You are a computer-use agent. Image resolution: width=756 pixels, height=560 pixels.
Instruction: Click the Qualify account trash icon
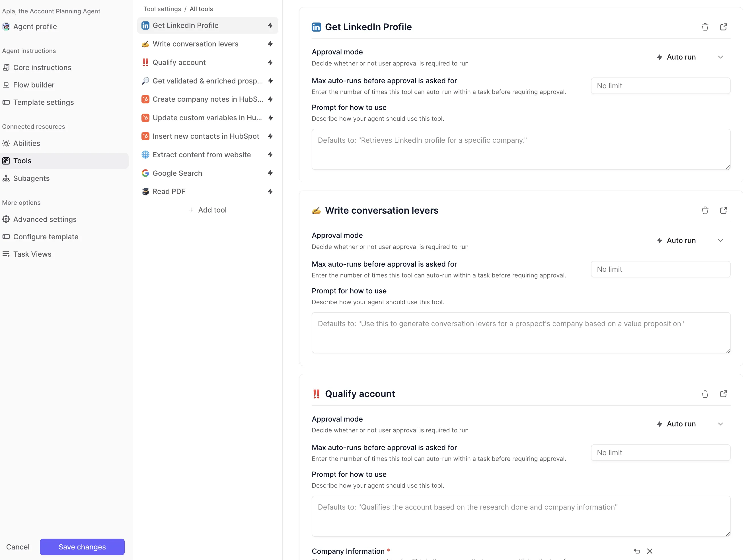[705, 394]
